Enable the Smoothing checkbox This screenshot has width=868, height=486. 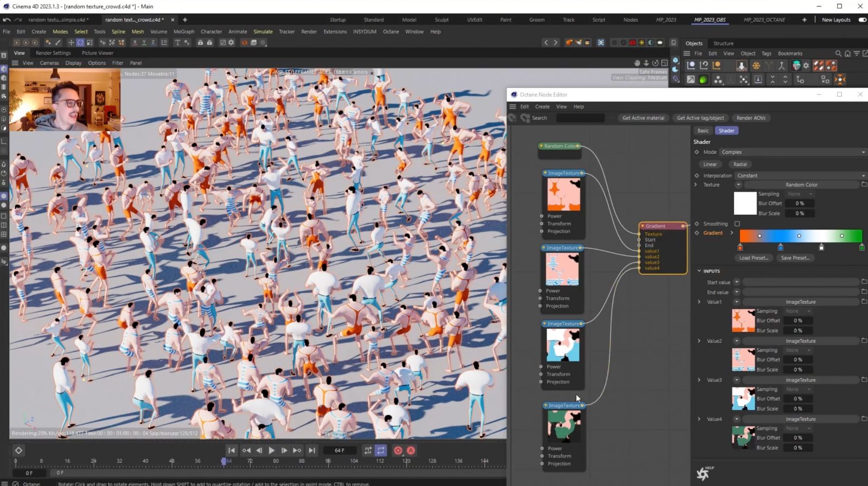(737, 223)
